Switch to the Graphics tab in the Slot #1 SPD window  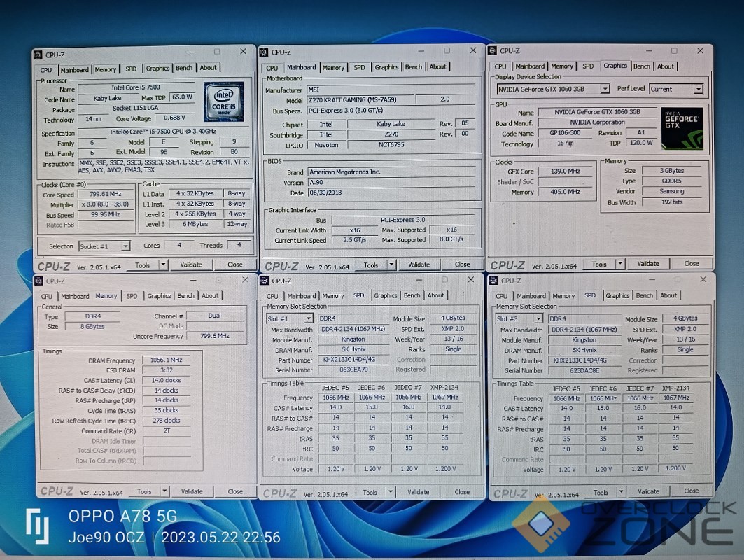pos(386,295)
